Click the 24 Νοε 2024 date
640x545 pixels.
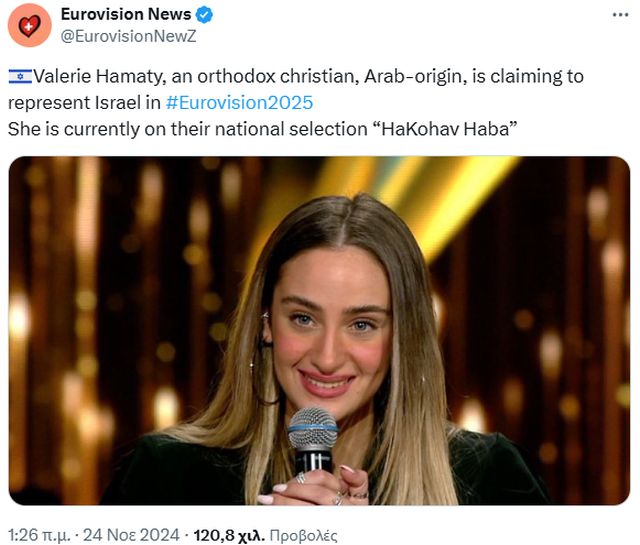pos(131,535)
